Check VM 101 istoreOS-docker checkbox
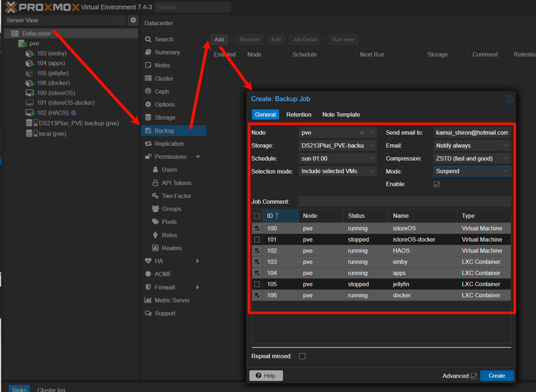Image resolution: width=536 pixels, height=392 pixels. click(257, 239)
